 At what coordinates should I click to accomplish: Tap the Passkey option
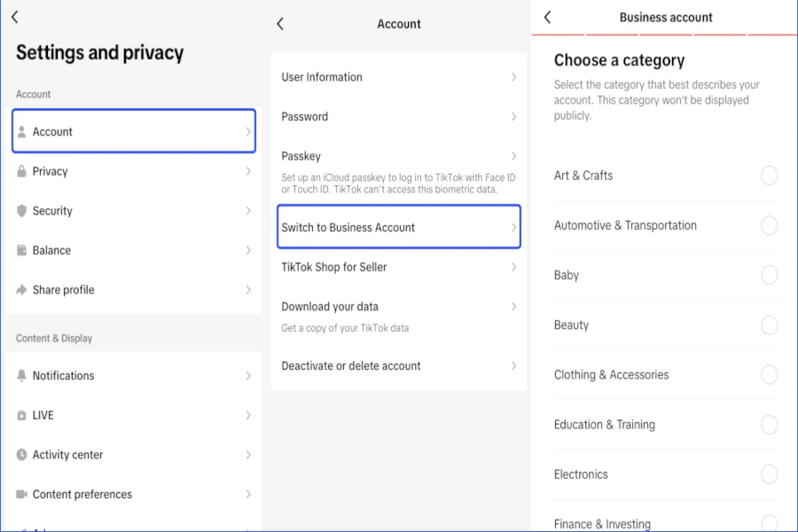coord(399,171)
